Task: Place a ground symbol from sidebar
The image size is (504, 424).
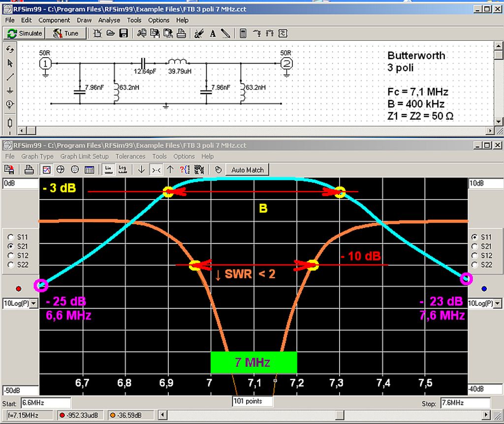Action: (x=10, y=91)
